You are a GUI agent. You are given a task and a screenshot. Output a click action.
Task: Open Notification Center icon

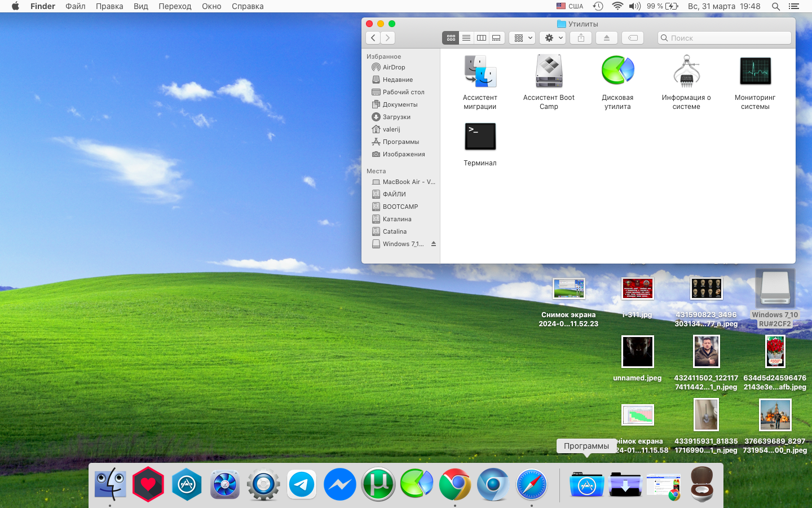(794, 6)
